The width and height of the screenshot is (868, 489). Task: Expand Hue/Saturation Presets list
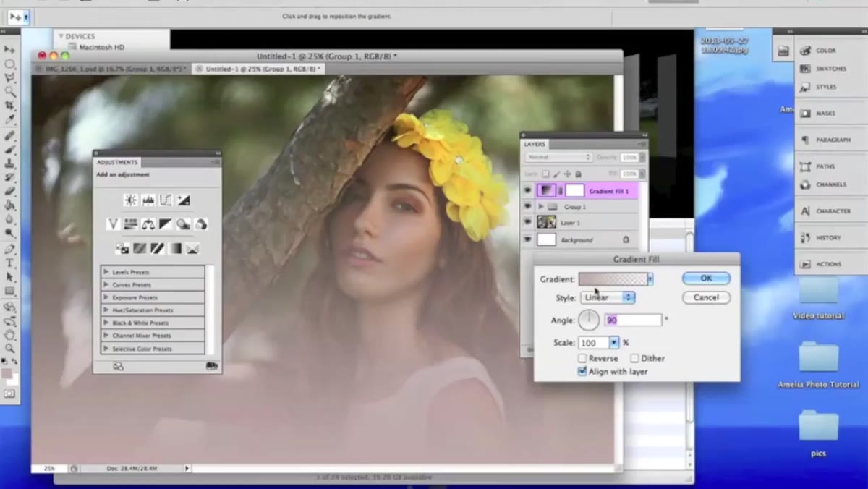(x=106, y=310)
